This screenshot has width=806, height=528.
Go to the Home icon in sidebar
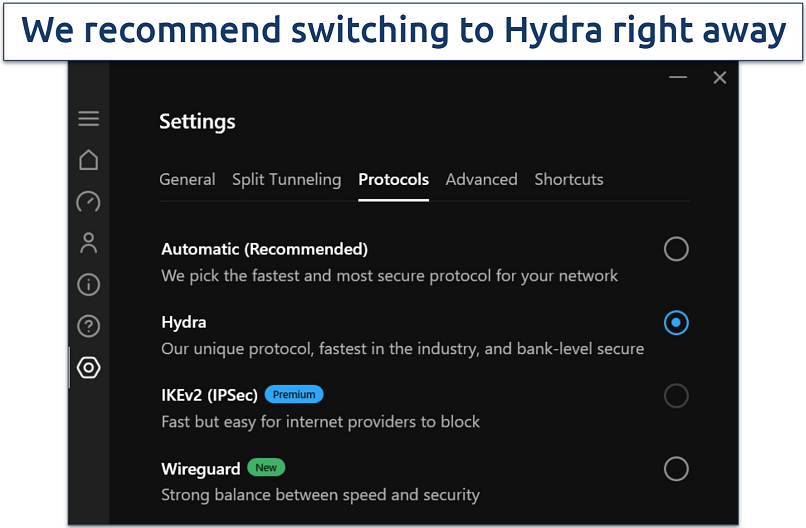pos(88,160)
